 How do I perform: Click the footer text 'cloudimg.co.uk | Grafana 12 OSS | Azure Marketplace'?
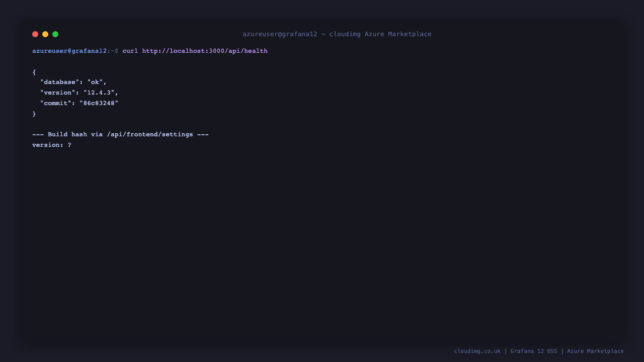pyautogui.click(x=539, y=351)
